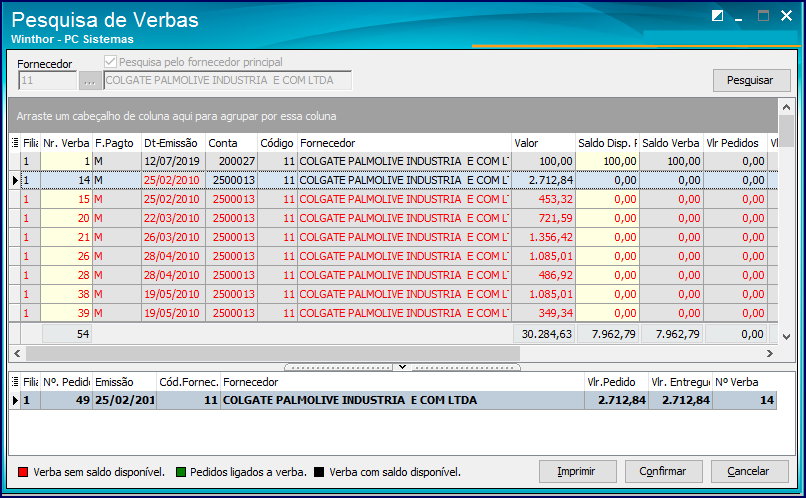This screenshot has width=806, height=498.
Task: Click the Imprimir button
Action: click(x=577, y=471)
